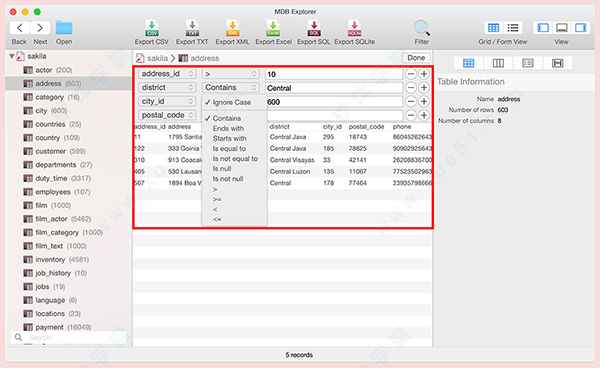Viewport: 600px width, 368px height.
Task: Click the address_id filter value field
Action: 334,74
